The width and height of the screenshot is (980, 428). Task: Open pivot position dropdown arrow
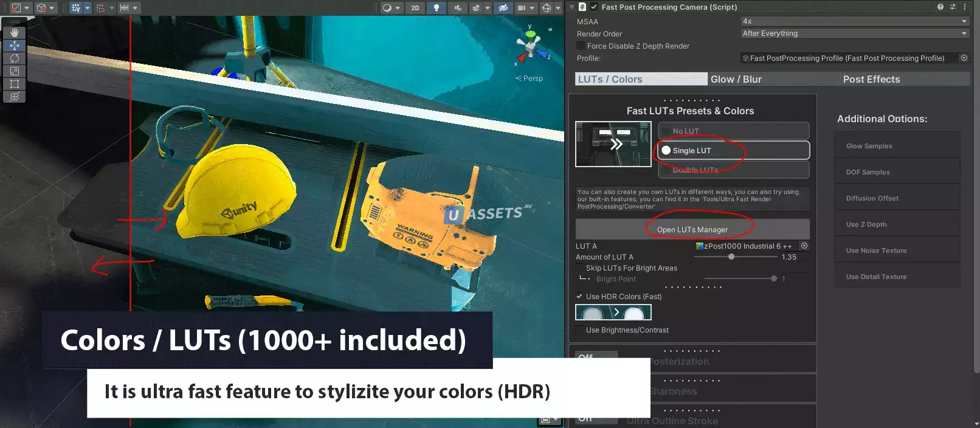click(27, 8)
